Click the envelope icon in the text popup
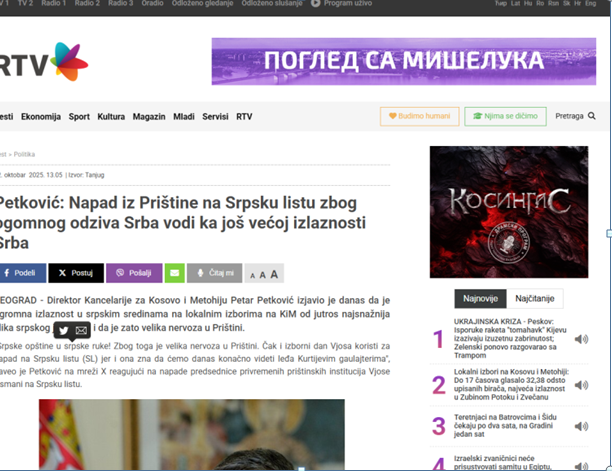 click(x=81, y=331)
